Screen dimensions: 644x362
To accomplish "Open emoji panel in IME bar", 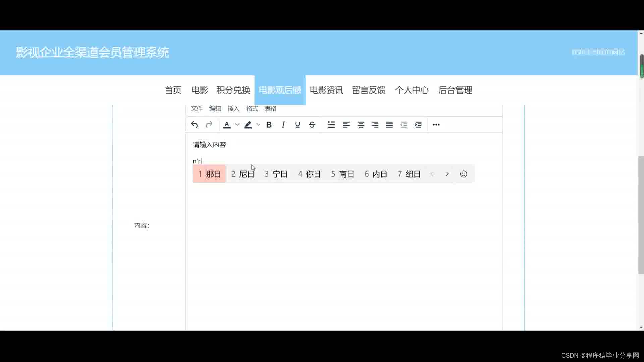I will click(x=463, y=174).
